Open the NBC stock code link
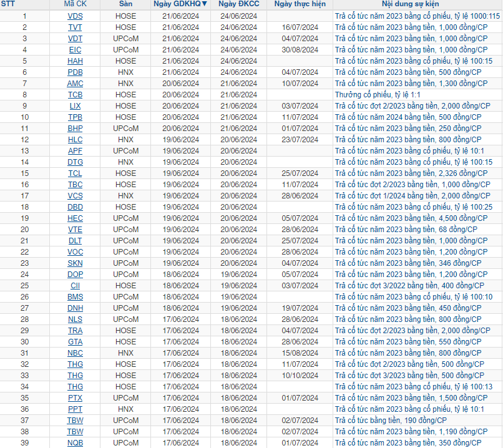This screenshot has width=503, height=448. pos(75,353)
